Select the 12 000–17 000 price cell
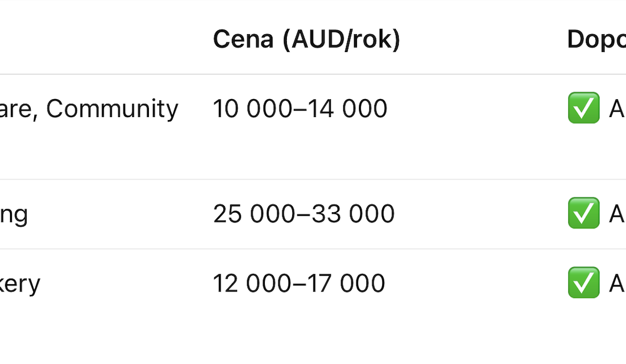626x364 pixels. [x=299, y=283]
